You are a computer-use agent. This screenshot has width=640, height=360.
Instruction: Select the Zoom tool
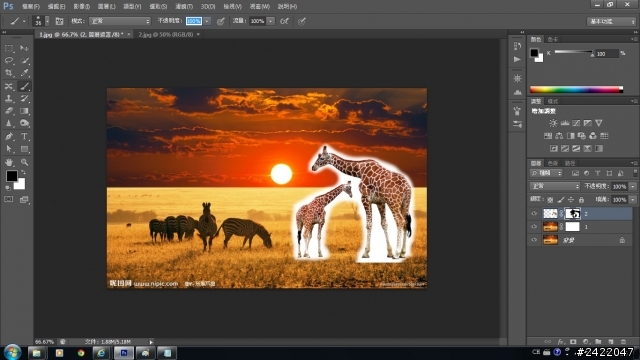(24, 162)
